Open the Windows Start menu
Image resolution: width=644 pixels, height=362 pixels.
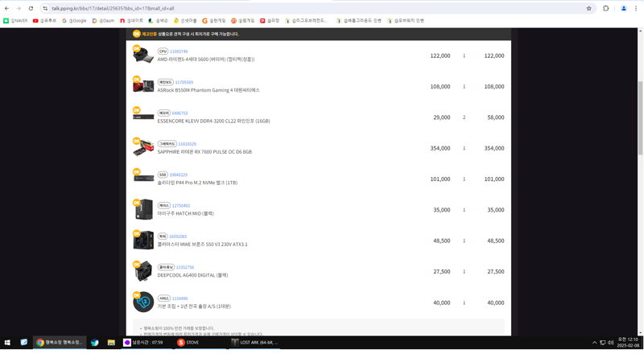(7, 343)
